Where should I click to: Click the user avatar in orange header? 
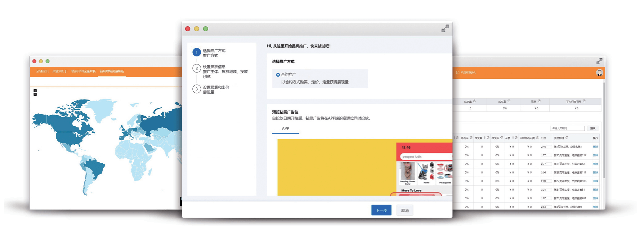599,73
